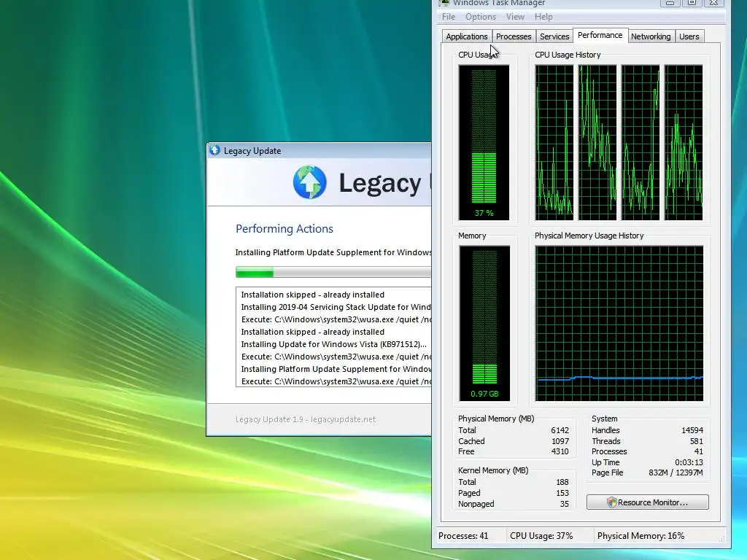
Task: Open the File menu in Task Manager
Action: [449, 17]
